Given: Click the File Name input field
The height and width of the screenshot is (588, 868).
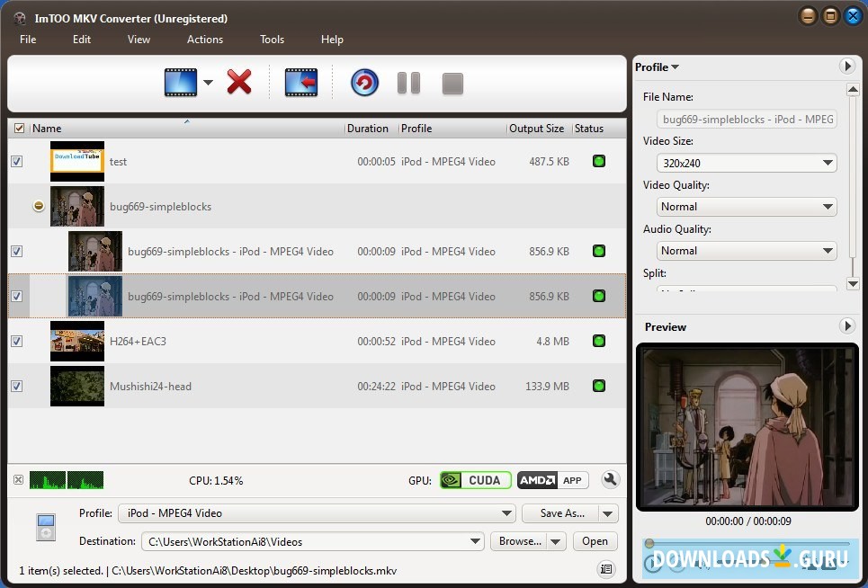Looking at the screenshot, I should tap(747, 119).
